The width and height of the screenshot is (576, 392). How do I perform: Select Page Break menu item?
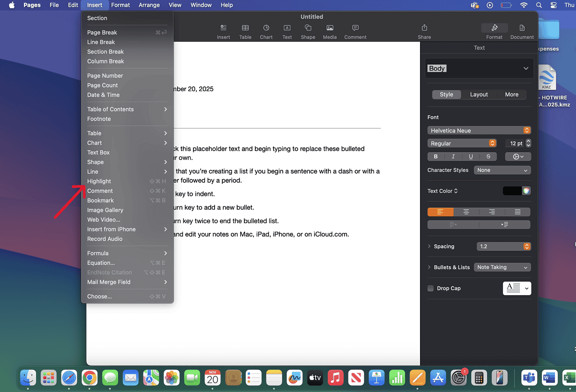pyautogui.click(x=127, y=33)
